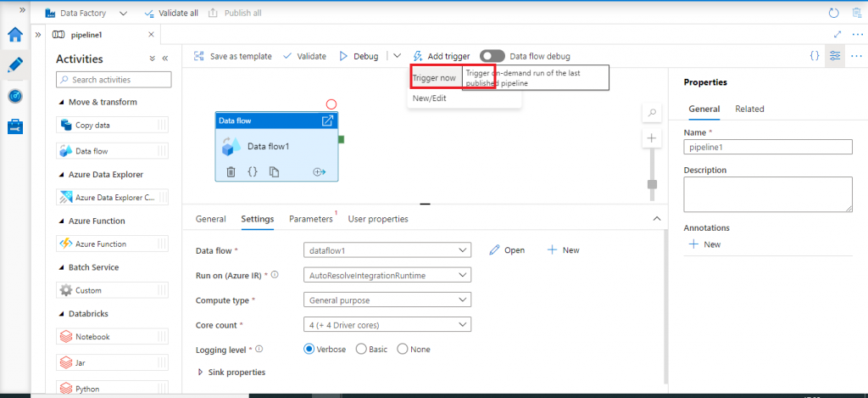This screenshot has width=868, height=398.
Task: Open the Run on Azure IR dropdown
Action: [387, 275]
